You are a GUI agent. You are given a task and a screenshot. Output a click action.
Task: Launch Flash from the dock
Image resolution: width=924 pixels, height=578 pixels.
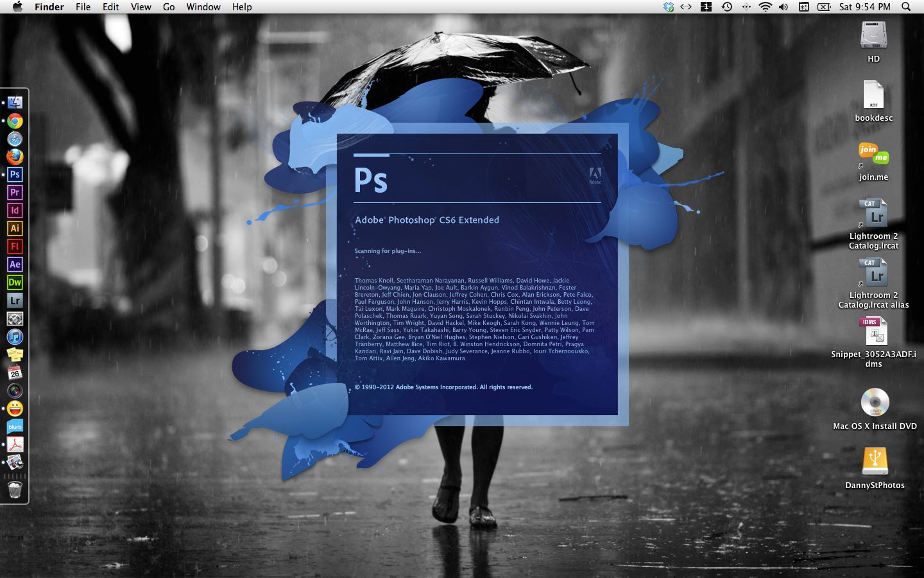click(15, 247)
